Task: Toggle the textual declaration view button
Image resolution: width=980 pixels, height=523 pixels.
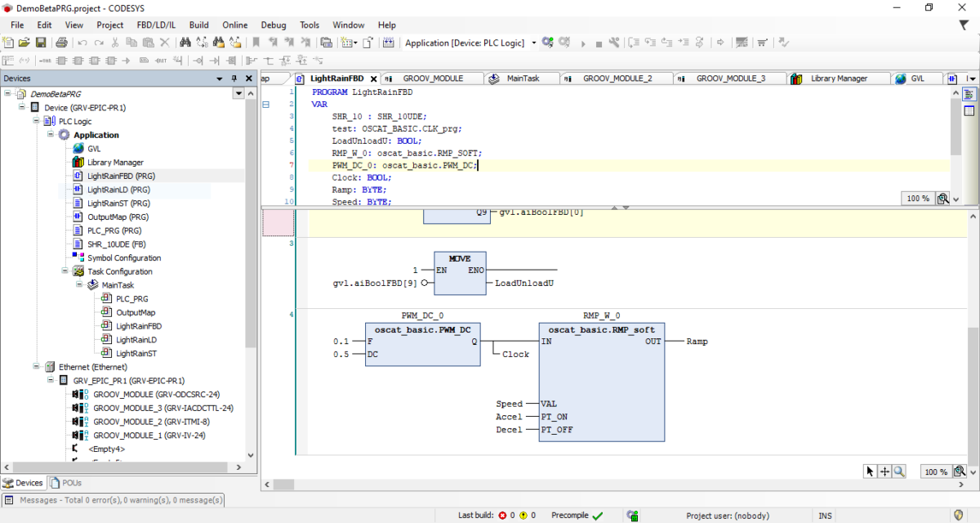Action: point(969,94)
